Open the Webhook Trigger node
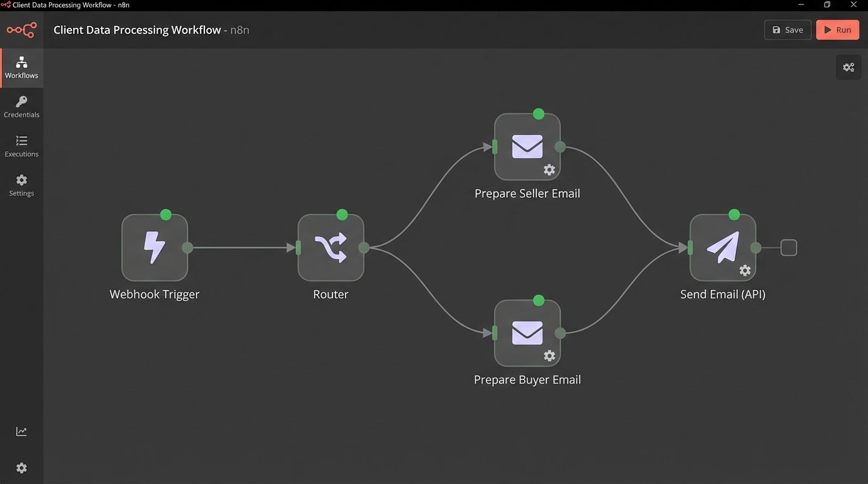The image size is (868, 484). (154, 247)
